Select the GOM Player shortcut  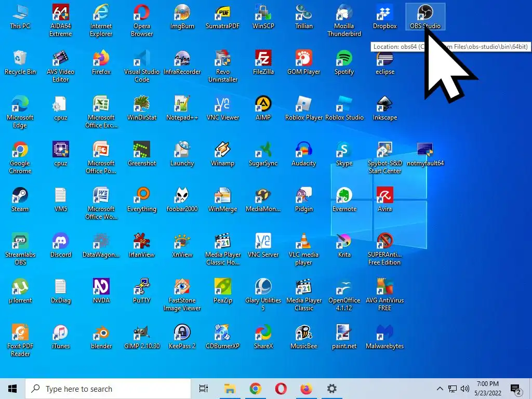tap(303, 62)
